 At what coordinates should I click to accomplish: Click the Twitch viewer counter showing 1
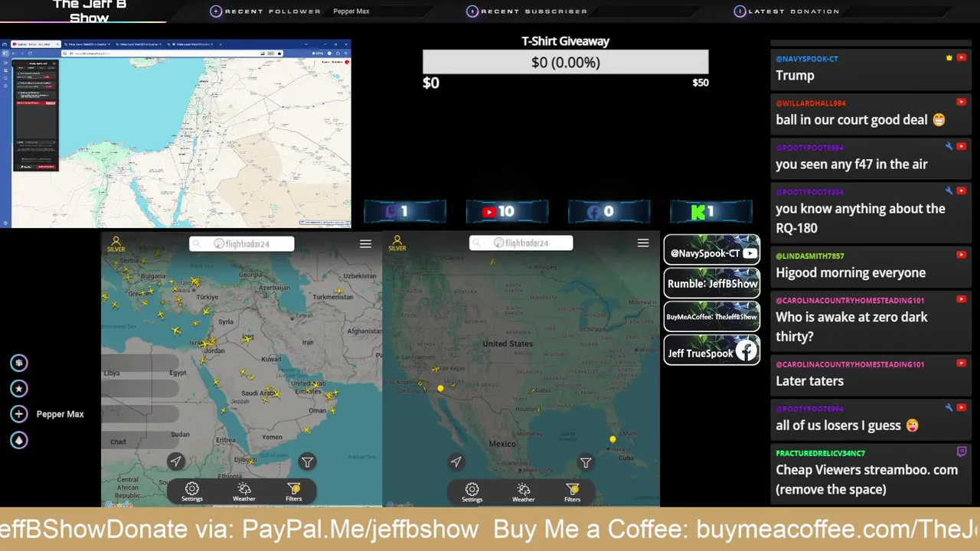[x=405, y=212]
